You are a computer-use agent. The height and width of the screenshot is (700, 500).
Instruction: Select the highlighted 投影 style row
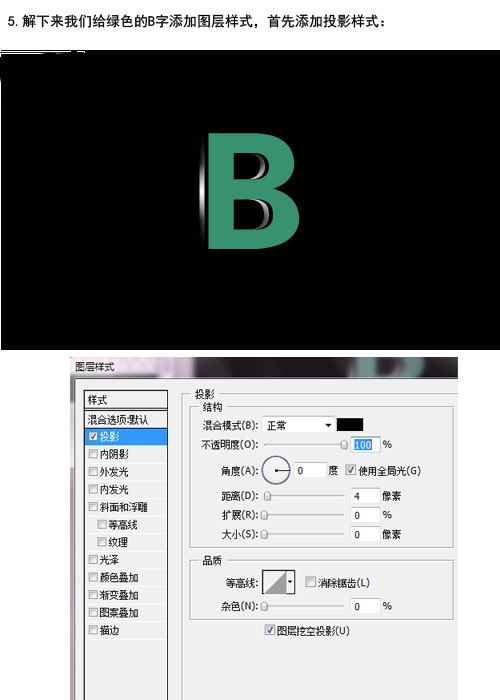126,437
